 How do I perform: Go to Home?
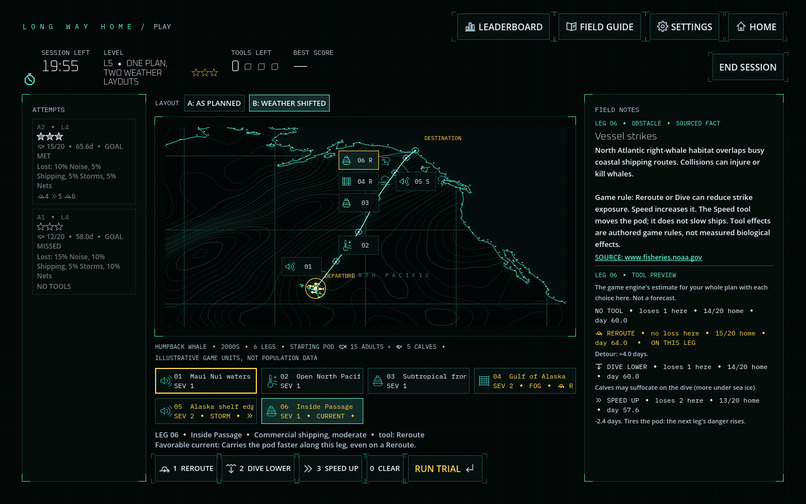pos(756,27)
